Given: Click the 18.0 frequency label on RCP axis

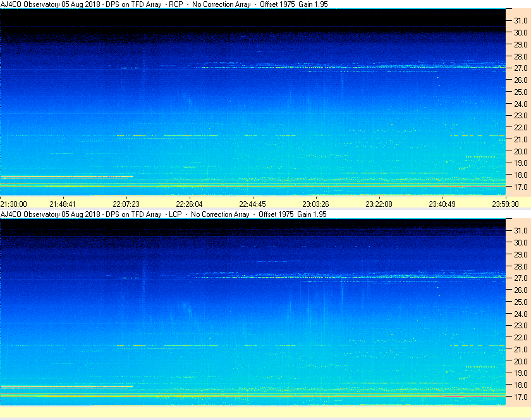Looking at the screenshot, I should point(521,175).
